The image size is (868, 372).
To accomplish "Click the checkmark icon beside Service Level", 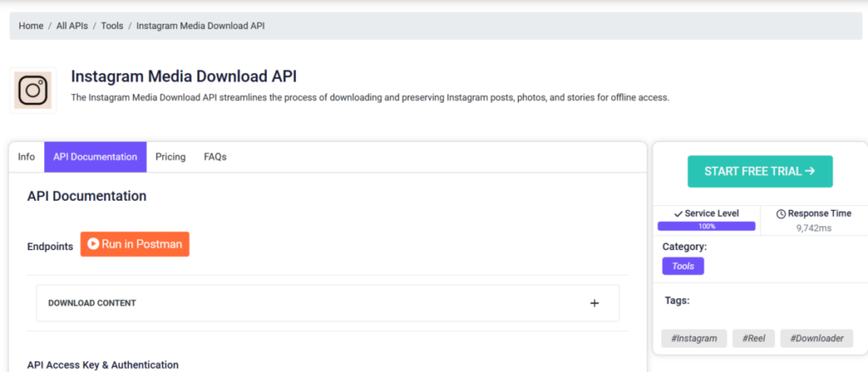I will (678, 214).
